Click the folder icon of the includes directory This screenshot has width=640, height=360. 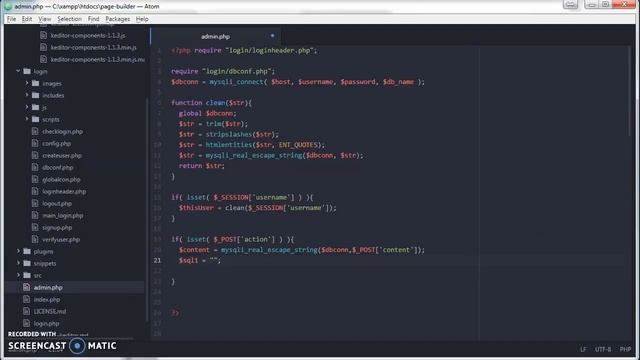click(x=36, y=95)
